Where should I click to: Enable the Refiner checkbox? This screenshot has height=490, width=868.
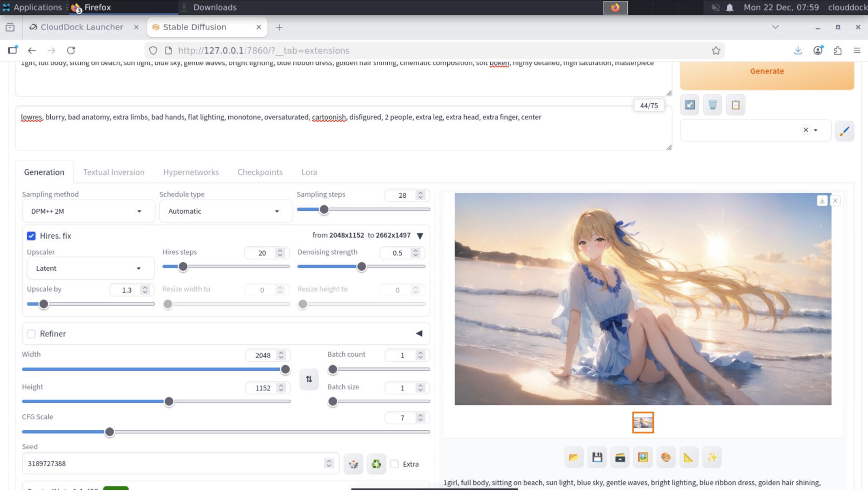pyautogui.click(x=31, y=333)
